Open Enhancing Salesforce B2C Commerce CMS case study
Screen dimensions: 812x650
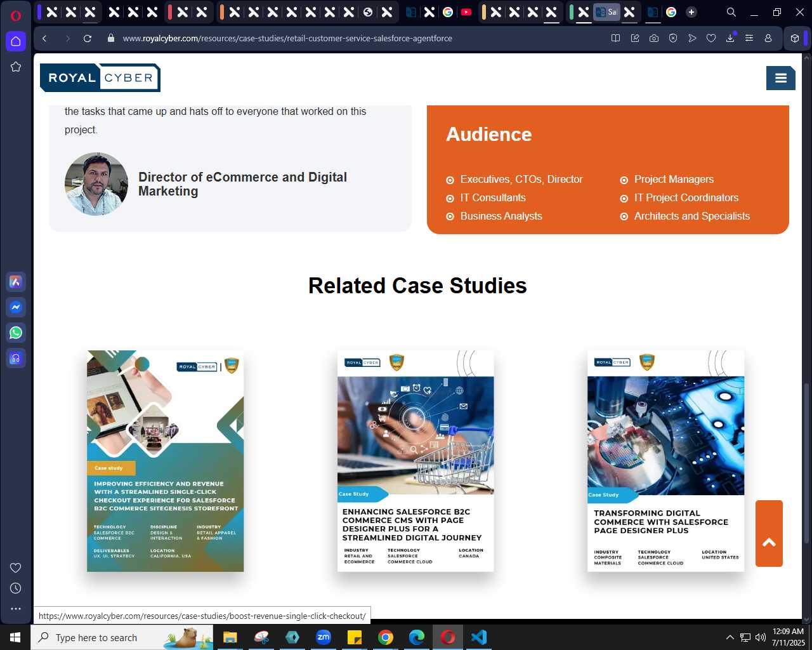416,461
